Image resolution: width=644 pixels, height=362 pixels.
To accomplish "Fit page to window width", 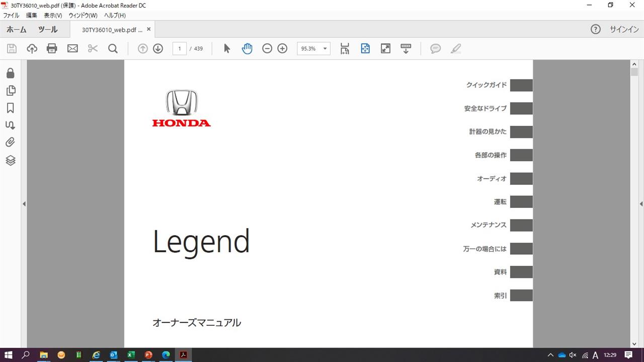I will (x=345, y=49).
